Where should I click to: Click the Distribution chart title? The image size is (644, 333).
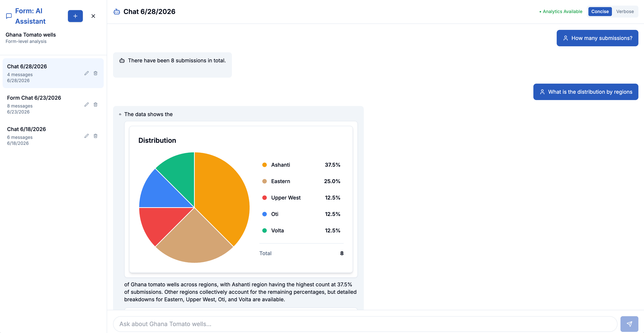pos(157,140)
